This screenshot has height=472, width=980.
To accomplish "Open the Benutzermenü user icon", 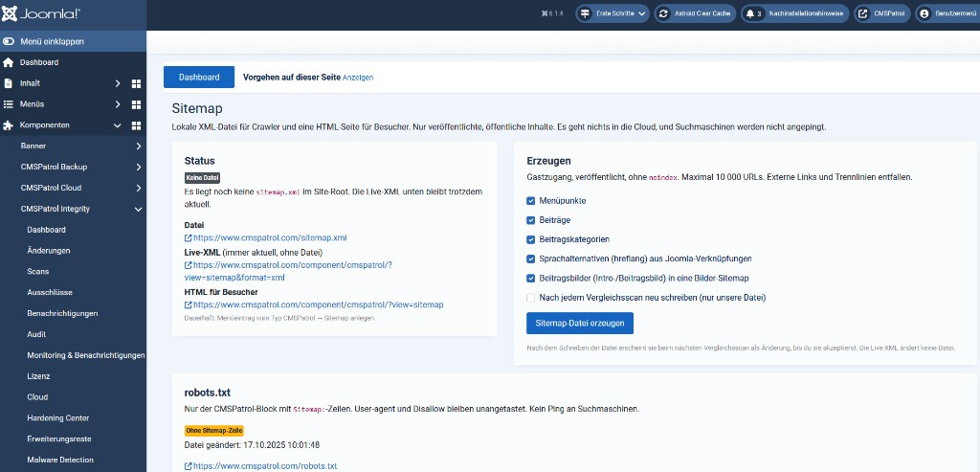I will click(925, 13).
